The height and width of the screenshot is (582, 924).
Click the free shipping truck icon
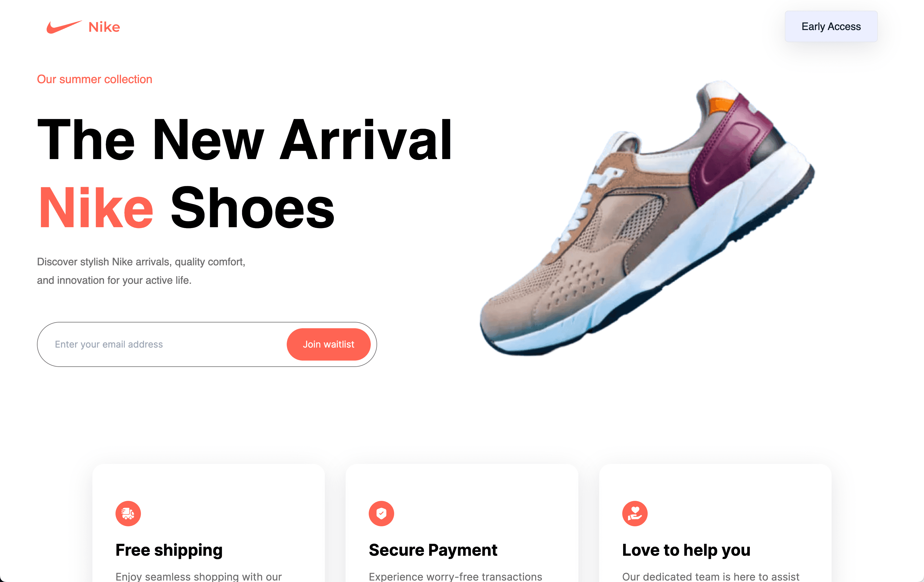128,513
